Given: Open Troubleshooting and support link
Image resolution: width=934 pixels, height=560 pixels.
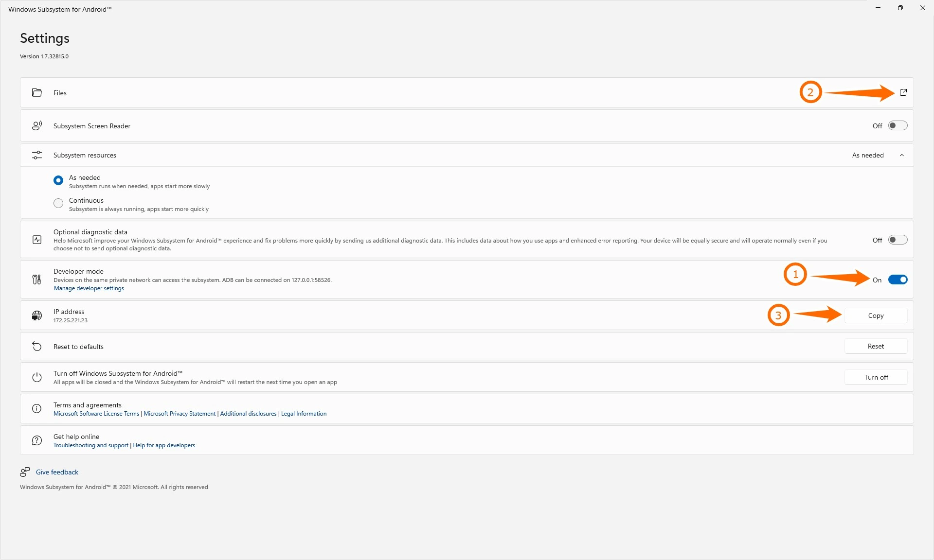Looking at the screenshot, I should tap(91, 445).
